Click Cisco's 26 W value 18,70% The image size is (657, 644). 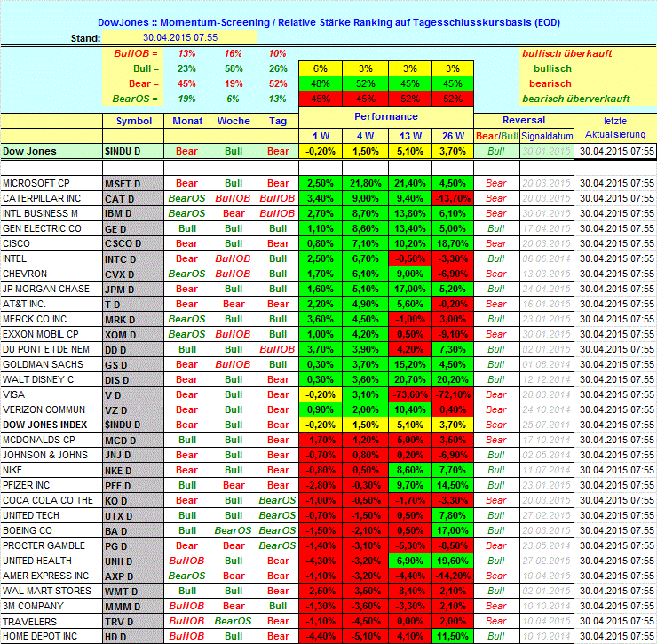[x=453, y=243]
